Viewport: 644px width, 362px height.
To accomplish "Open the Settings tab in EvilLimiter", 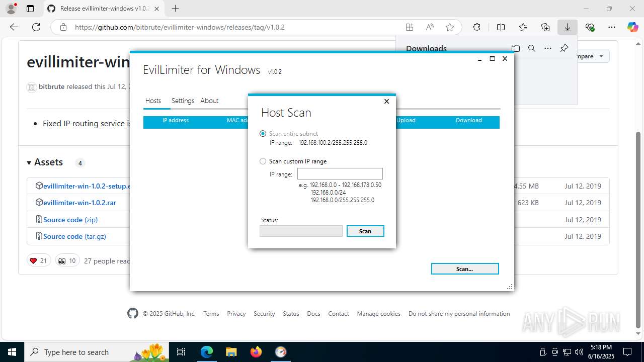I will coord(183,101).
